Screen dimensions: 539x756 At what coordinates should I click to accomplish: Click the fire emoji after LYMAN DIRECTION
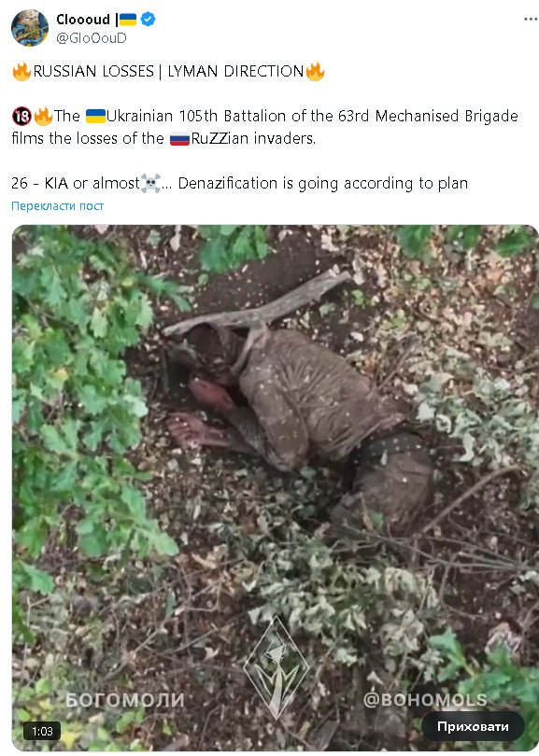pyautogui.click(x=315, y=71)
